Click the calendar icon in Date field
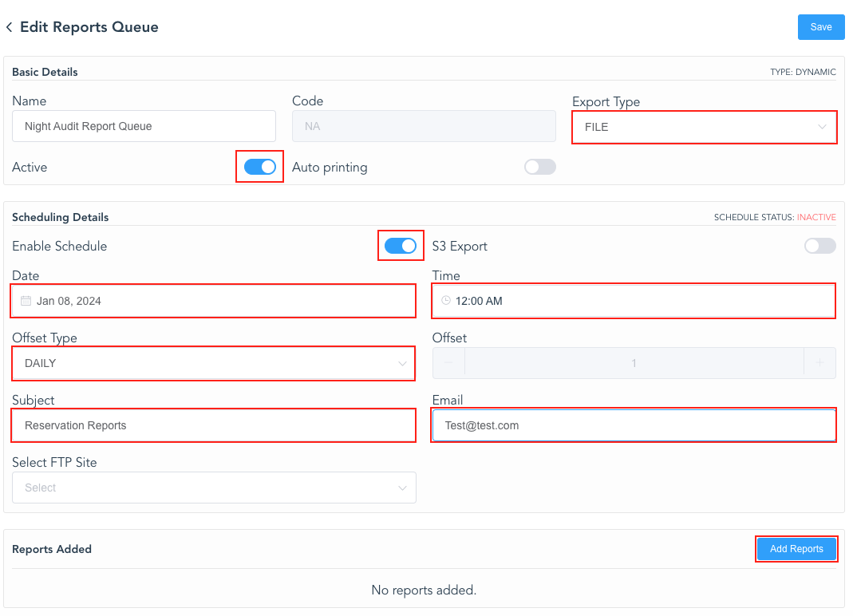Image resolution: width=853 pixels, height=616 pixels. [26, 301]
